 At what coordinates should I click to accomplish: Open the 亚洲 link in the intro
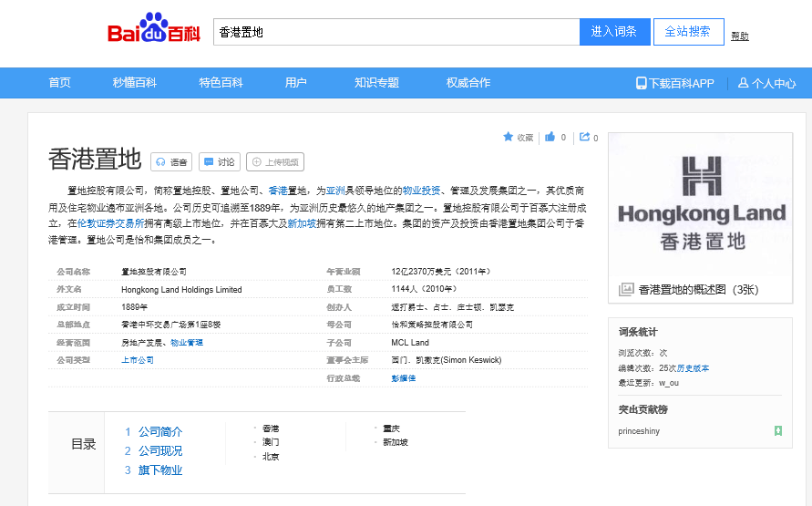coord(335,191)
